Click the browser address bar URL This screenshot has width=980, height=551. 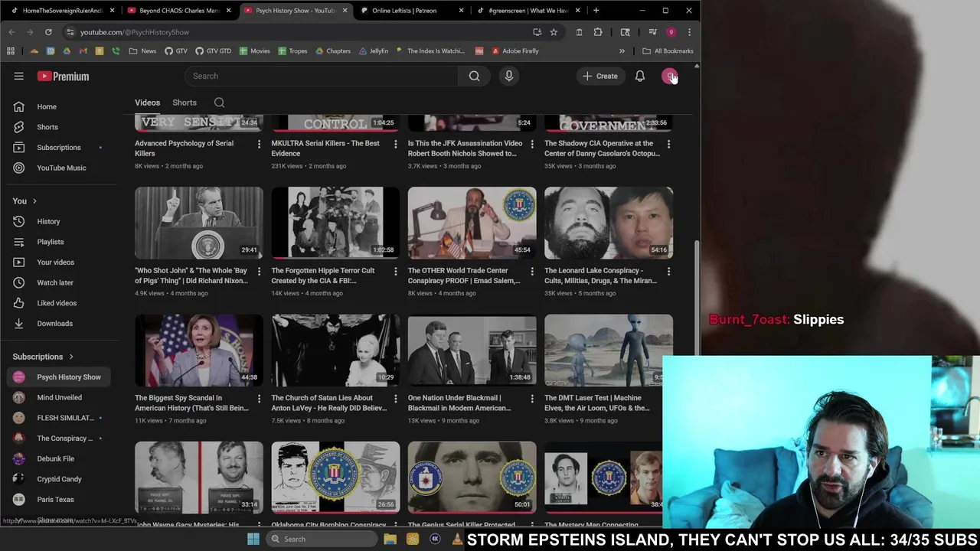point(135,32)
